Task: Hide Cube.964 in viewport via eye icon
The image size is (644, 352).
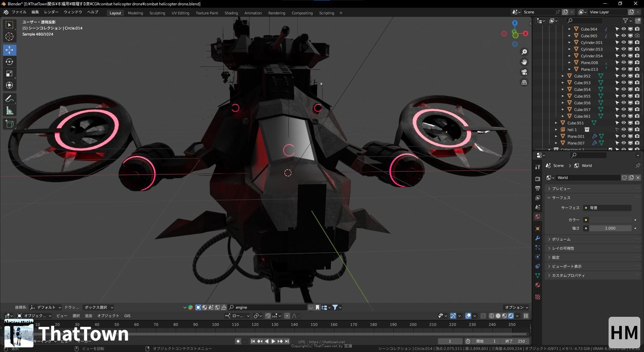Action: point(624,29)
